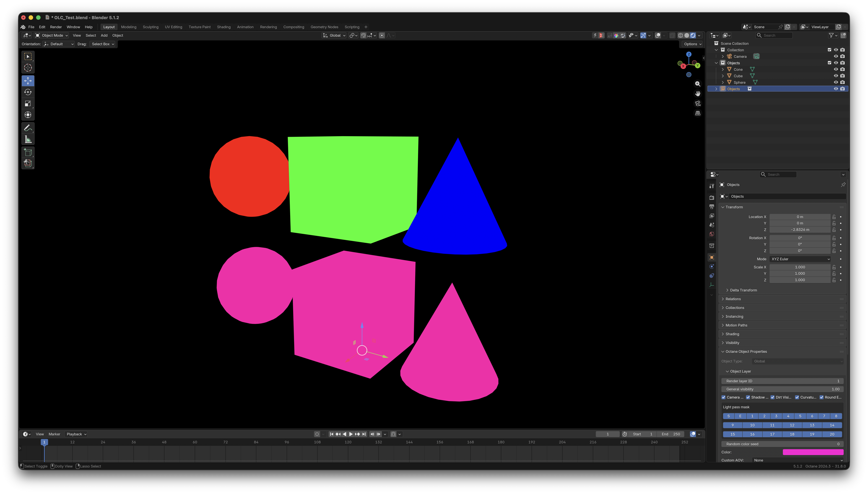Toggle camera view with the camera icon
868x494 pixels.
697,104
